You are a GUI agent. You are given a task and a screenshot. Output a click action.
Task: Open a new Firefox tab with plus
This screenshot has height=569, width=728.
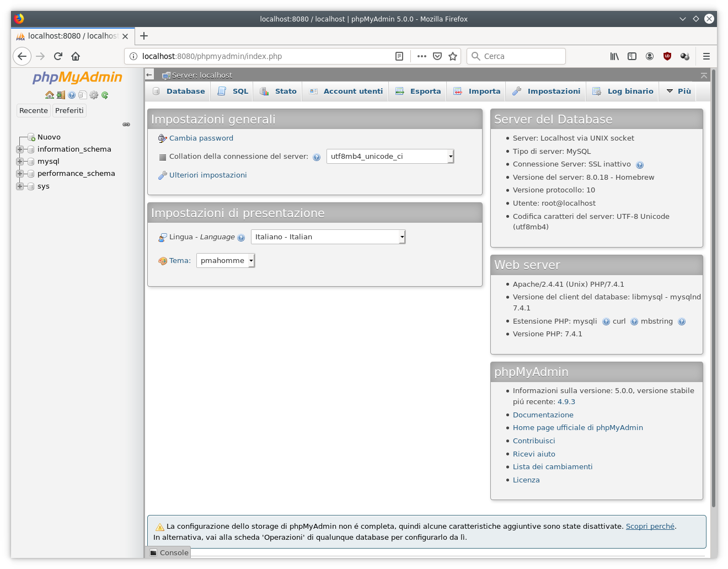(x=144, y=36)
